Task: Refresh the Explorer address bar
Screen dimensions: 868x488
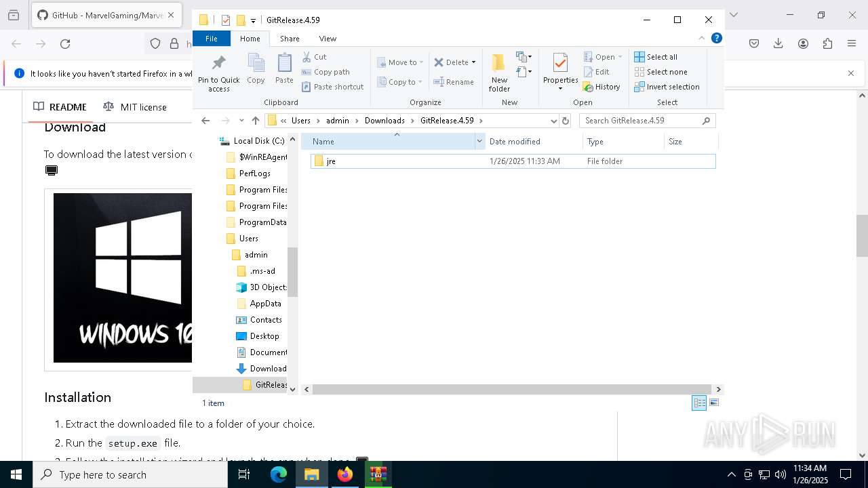Action: (566, 121)
